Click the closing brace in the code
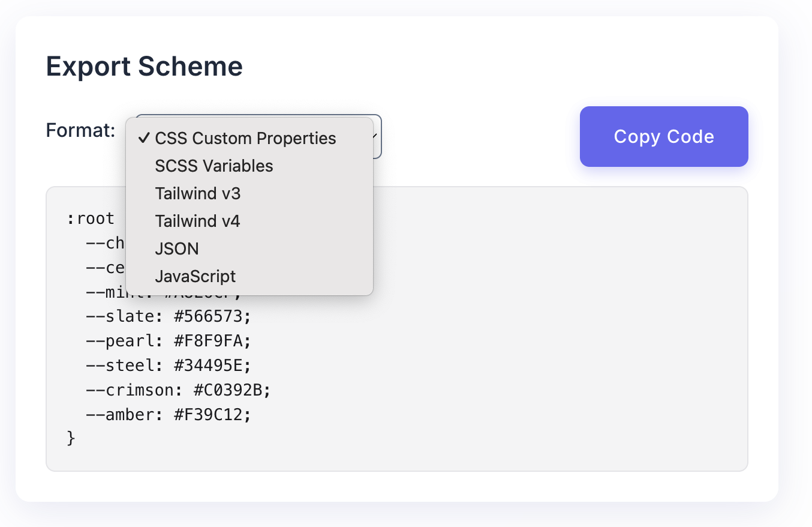This screenshot has width=812, height=527. pos(71,438)
